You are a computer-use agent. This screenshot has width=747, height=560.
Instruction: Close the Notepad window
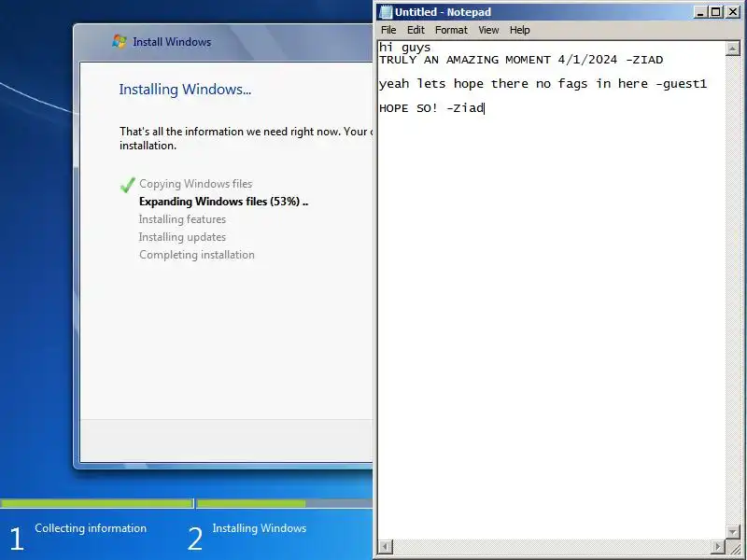(733, 12)
